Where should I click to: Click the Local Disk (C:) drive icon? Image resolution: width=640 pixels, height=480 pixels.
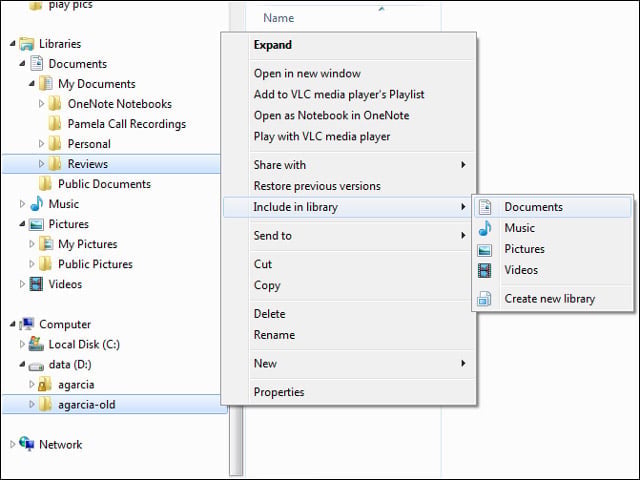(36, 344)
